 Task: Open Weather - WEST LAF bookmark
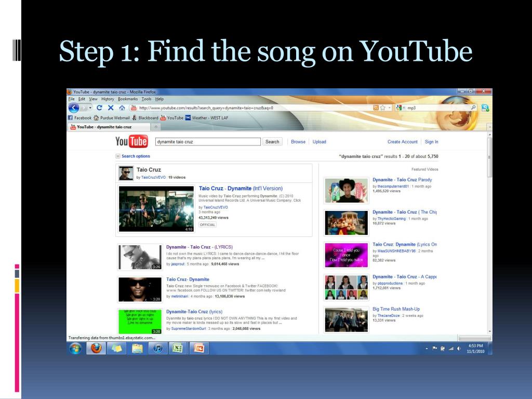click(207, 118)
